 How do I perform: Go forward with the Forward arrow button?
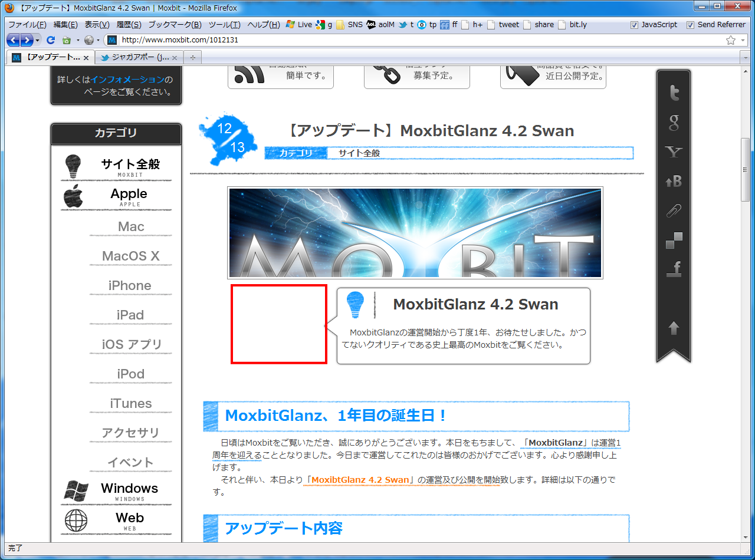tap(27, 40)
